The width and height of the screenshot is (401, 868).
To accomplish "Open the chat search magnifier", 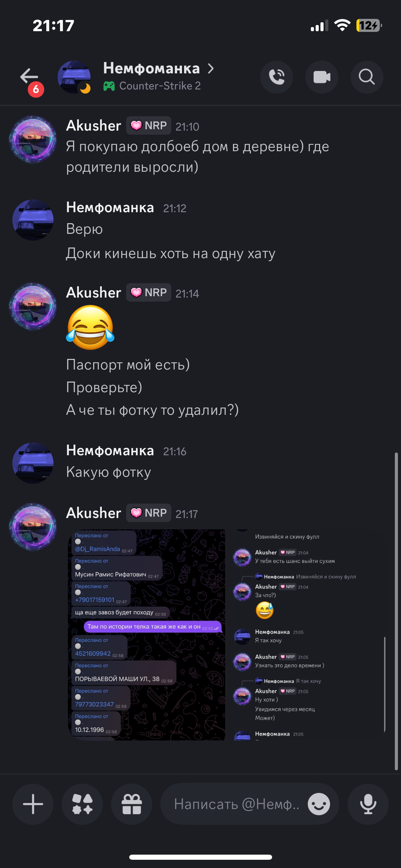I will click(x=367, y=77).
